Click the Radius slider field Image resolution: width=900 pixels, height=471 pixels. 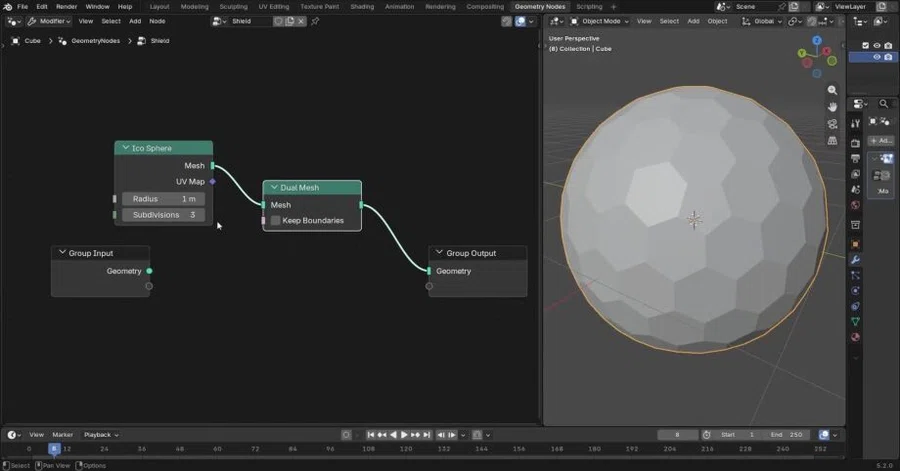(164, 198)
